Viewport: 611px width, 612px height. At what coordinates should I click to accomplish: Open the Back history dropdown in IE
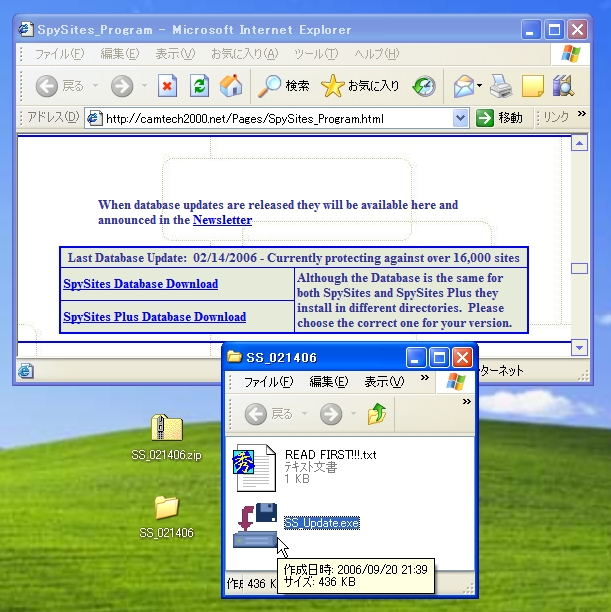pos(95,86)
